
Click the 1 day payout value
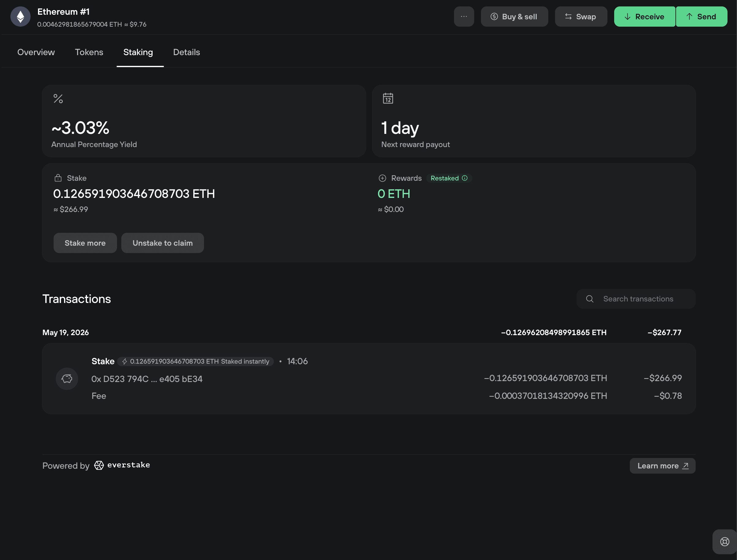(400, 128)
